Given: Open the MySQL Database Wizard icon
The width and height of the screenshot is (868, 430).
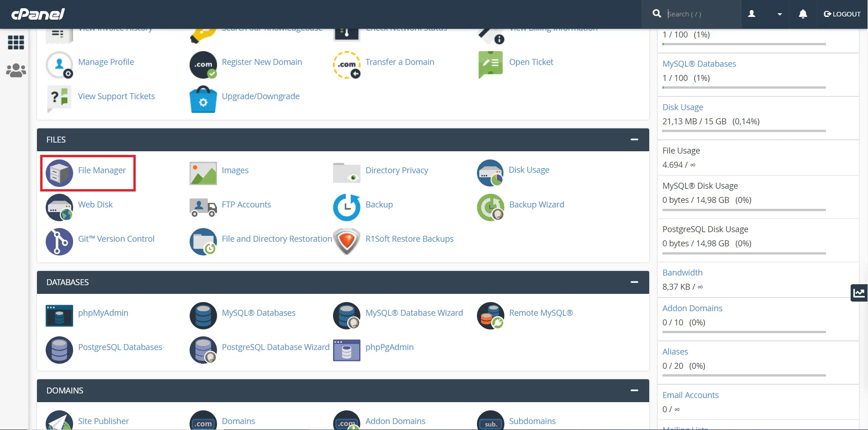Looking at the screenshot, I should [347, 316].
